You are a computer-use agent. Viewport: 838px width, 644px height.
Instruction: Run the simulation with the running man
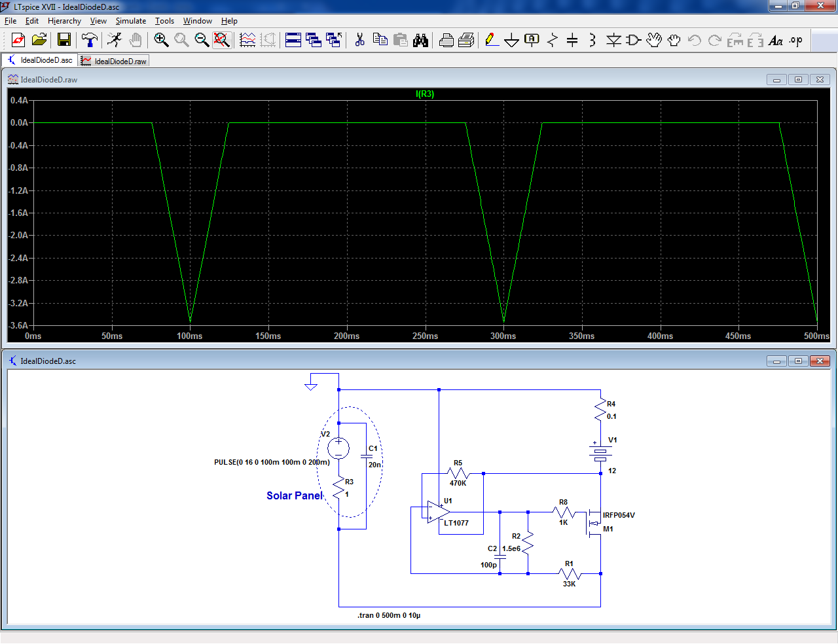point(115,41)
